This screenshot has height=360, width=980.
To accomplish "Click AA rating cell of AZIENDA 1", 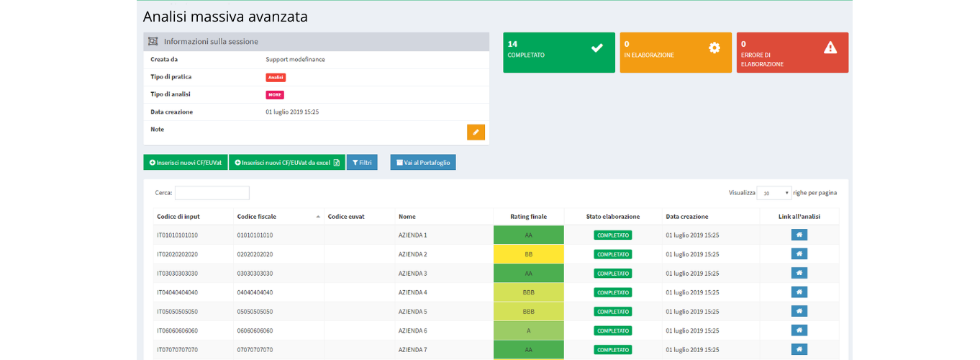I will click(529, 235).
